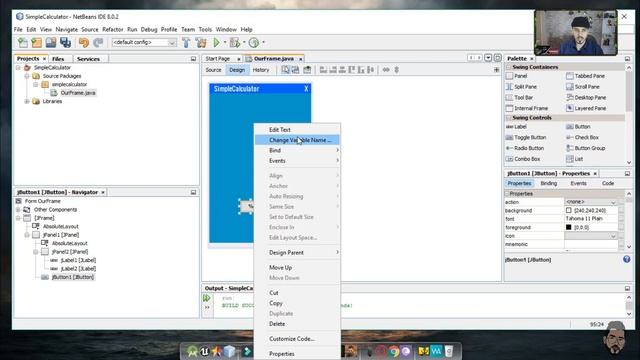Click the Open Project toolbar icon
640x360 pixels.
coord(51,42)
